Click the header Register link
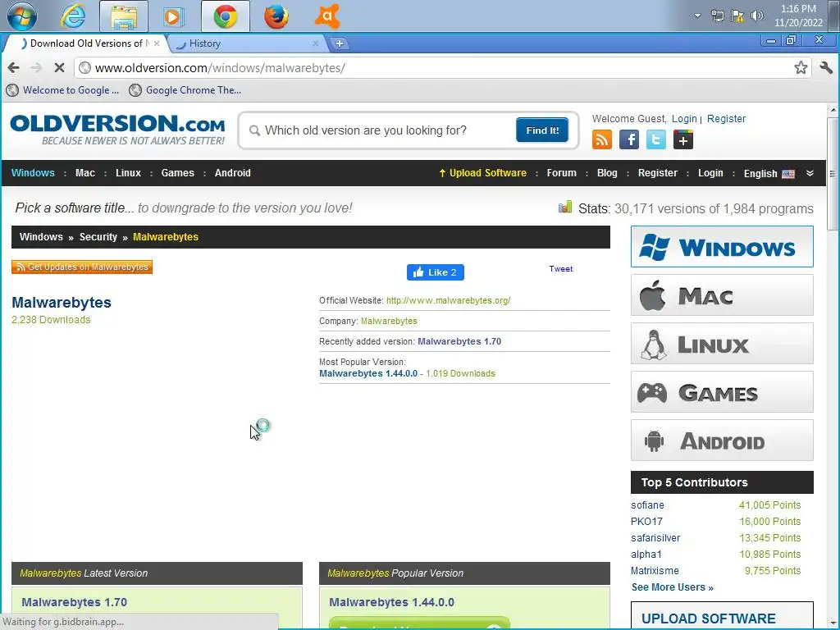 tap(726, 119)
